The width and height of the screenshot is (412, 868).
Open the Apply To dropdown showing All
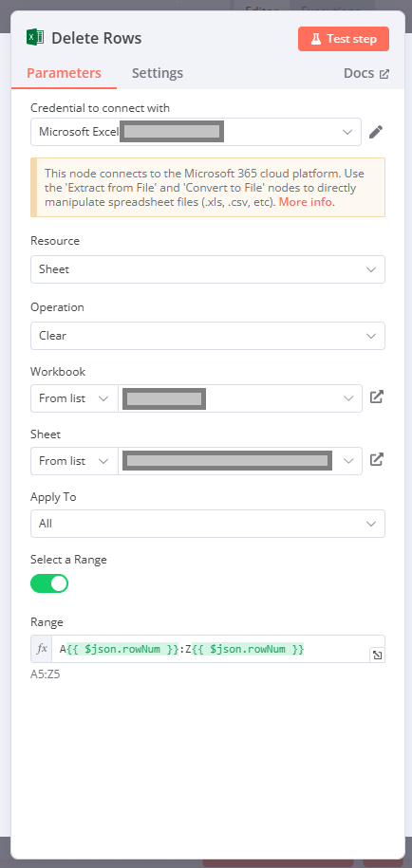[x=208, y=524]
